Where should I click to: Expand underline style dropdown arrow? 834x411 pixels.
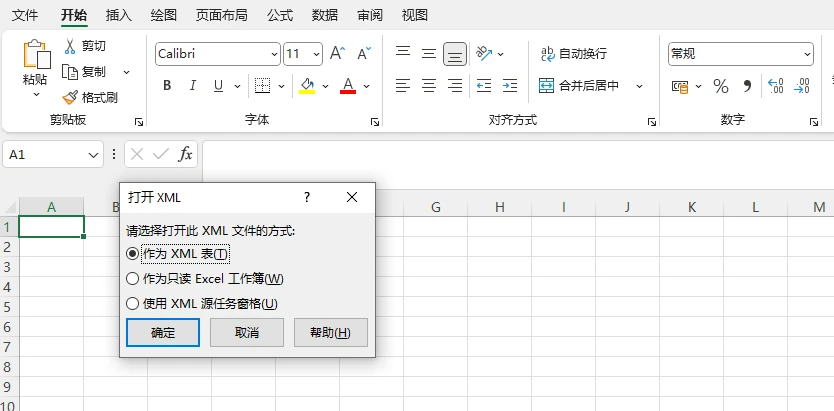coord(238,86)
